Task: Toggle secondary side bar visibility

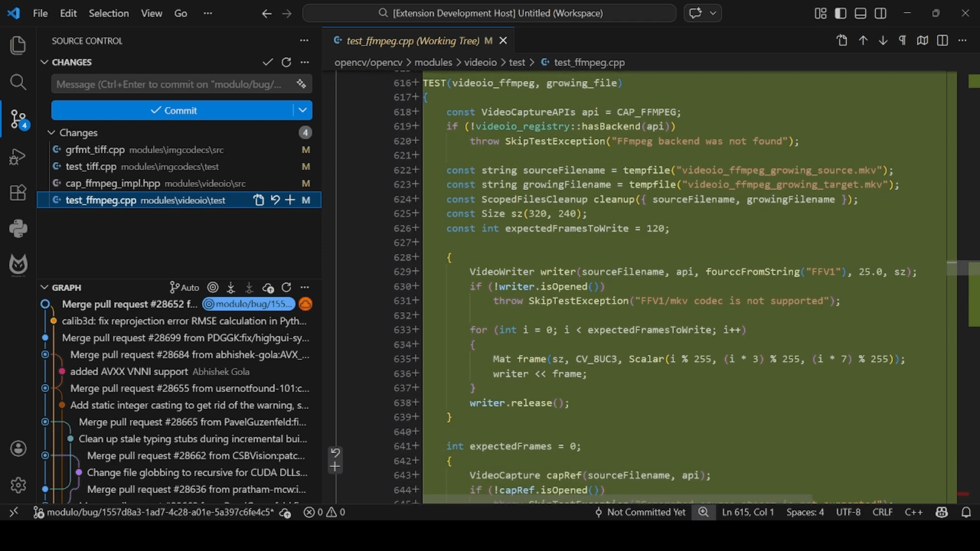Action: pos(880,13)
